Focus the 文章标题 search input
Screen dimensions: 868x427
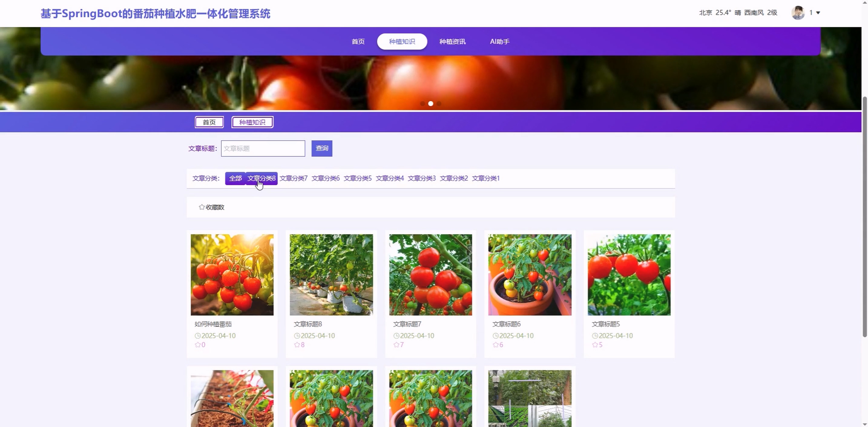[x=263, y=148]
